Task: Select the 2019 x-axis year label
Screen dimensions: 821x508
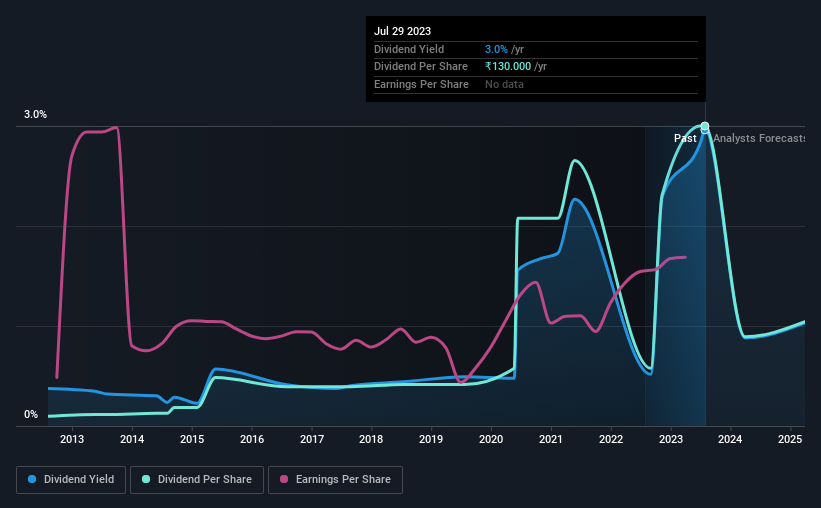Action: tap(431, 439)
